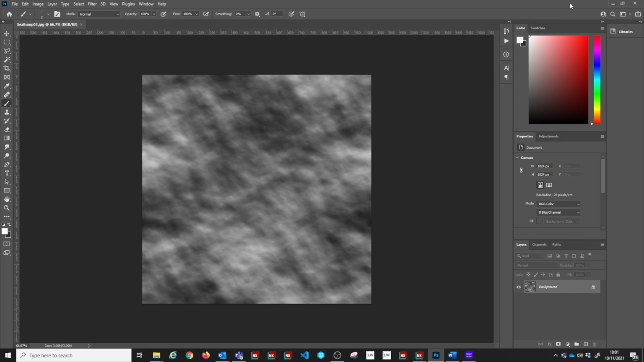Expand the Opacity dropdown in options bar
The width and height of the screenshot is (644, 362).
point(154,14)
